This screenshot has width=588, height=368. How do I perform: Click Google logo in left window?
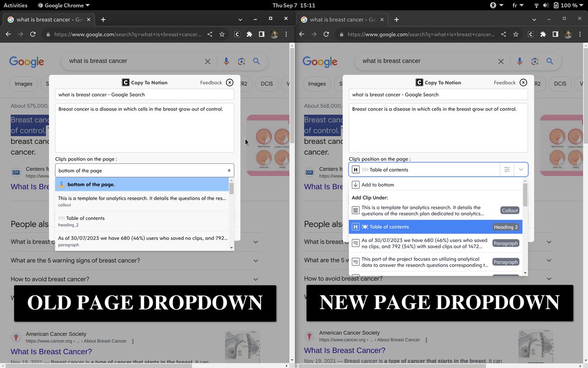click(x=26, y=62)
